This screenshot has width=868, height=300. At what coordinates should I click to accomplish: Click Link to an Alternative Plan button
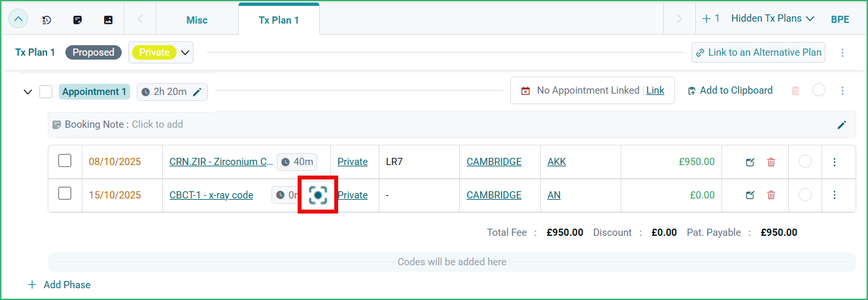pos(758,52)
